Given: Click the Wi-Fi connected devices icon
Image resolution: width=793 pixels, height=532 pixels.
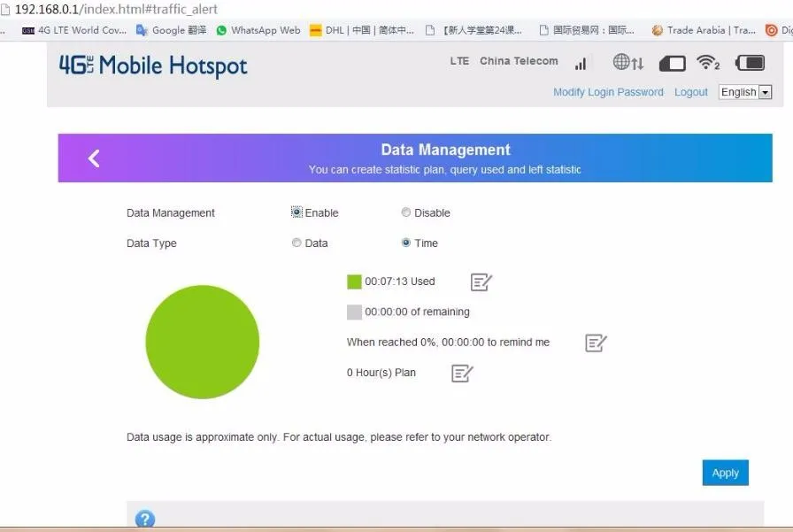Looking at the screenshot, I should point(707,63).
